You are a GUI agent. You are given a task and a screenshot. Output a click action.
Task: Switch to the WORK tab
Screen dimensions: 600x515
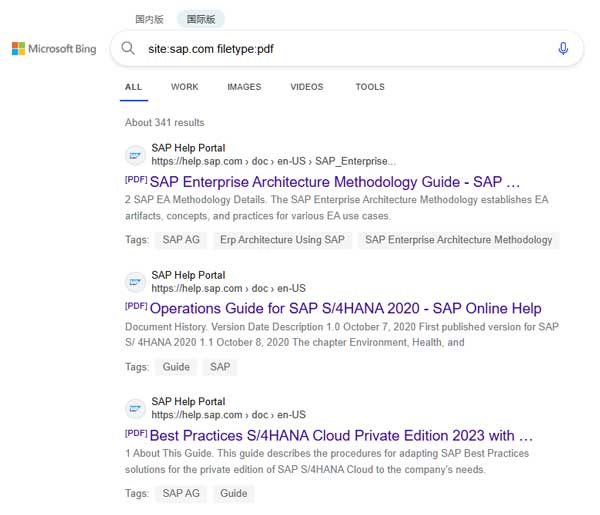[184, 87]
